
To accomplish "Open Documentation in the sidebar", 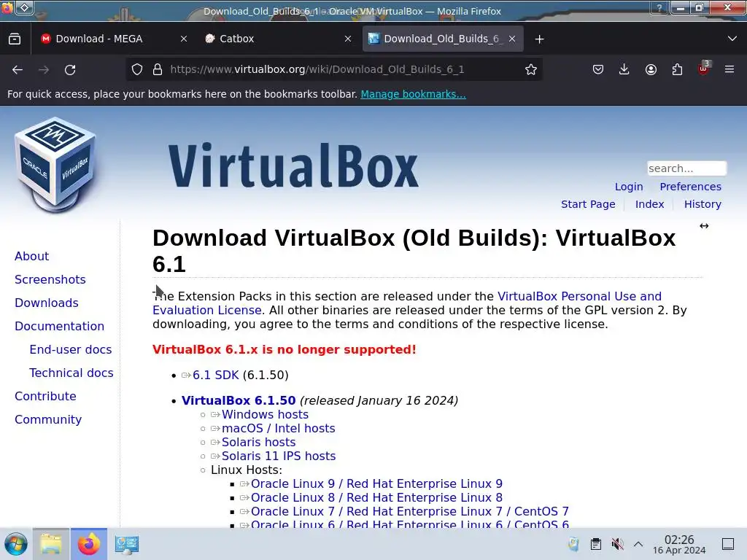I will [59, 326].
